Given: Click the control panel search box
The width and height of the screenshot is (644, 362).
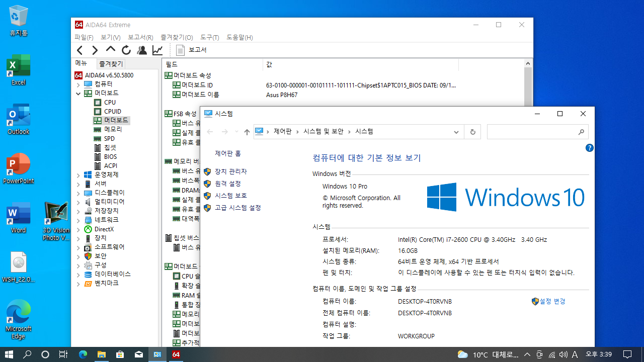Looking at the screenshot, I should coord(538,132).
